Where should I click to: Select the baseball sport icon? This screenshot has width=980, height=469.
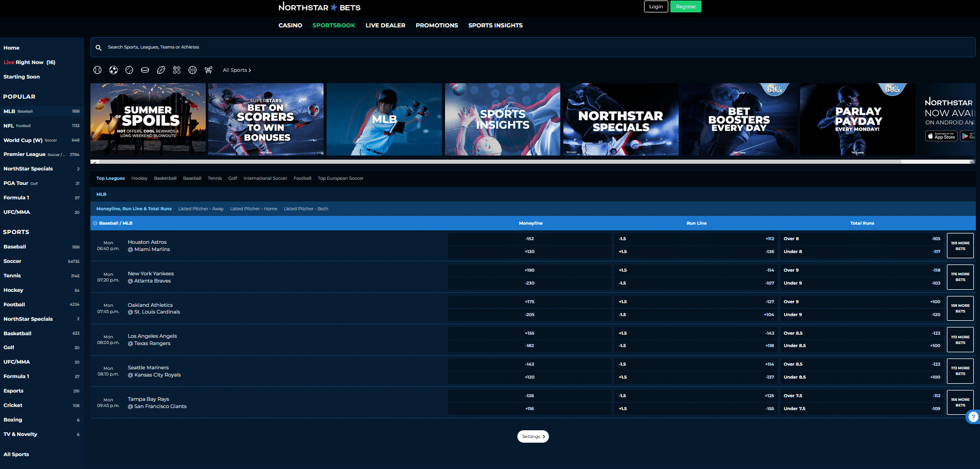[97, 70]
